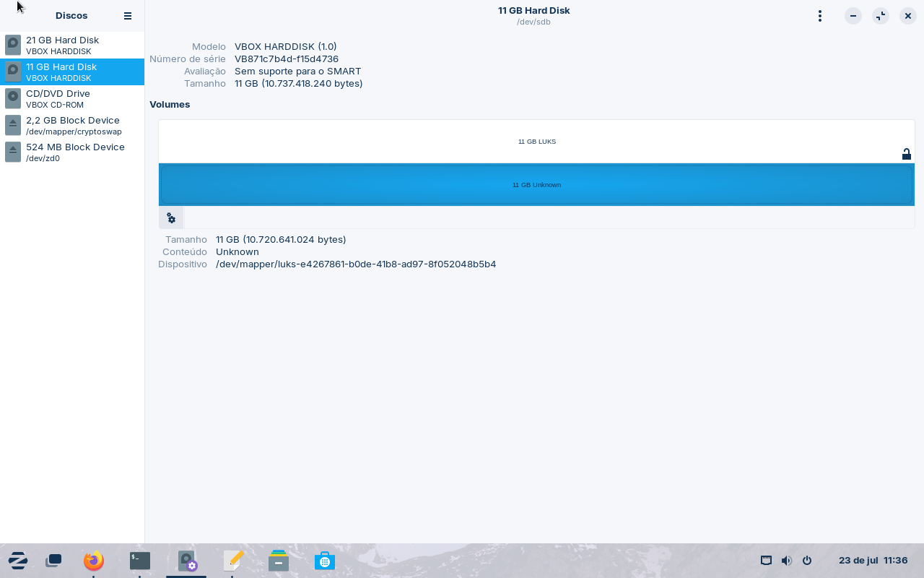Click the CD/DVD drive disc icon

[x=13, y=98]
